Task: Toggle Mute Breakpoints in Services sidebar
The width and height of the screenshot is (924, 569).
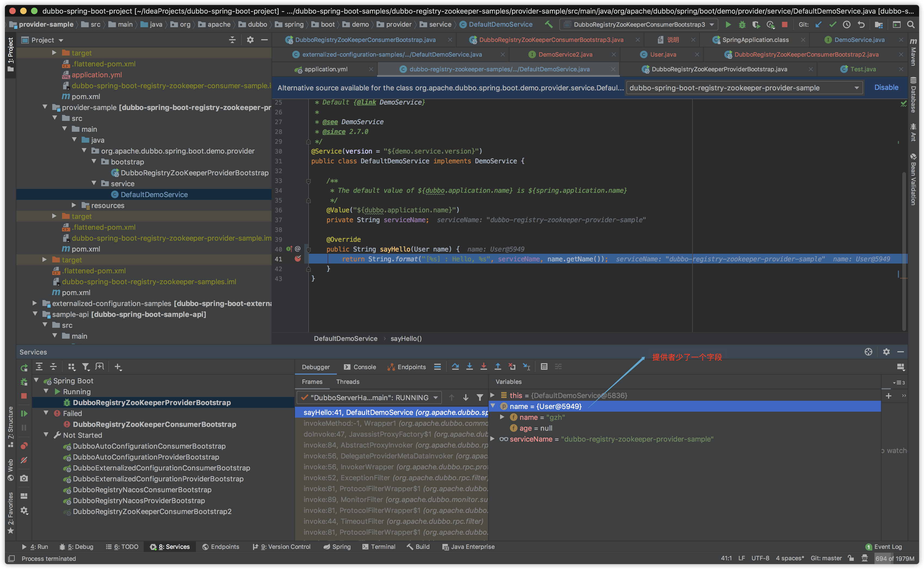Action: pos(24,460)
